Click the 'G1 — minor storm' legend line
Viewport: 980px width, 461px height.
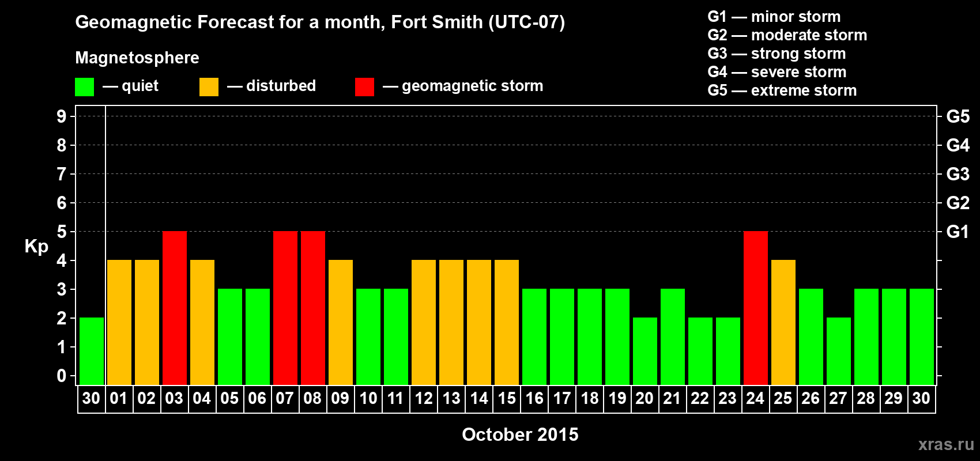point(774,17)
